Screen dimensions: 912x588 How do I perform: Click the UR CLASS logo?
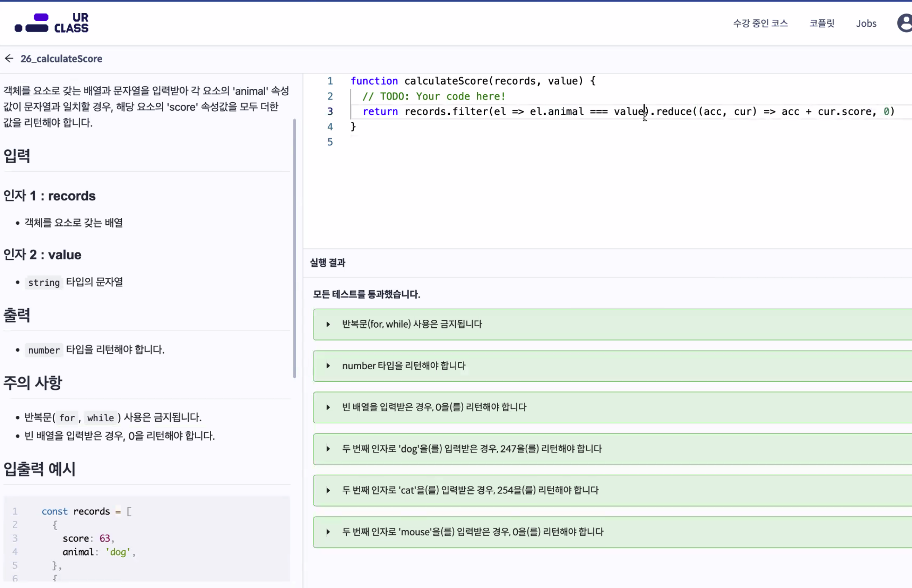pyautogui.click(x=51, y=23)
